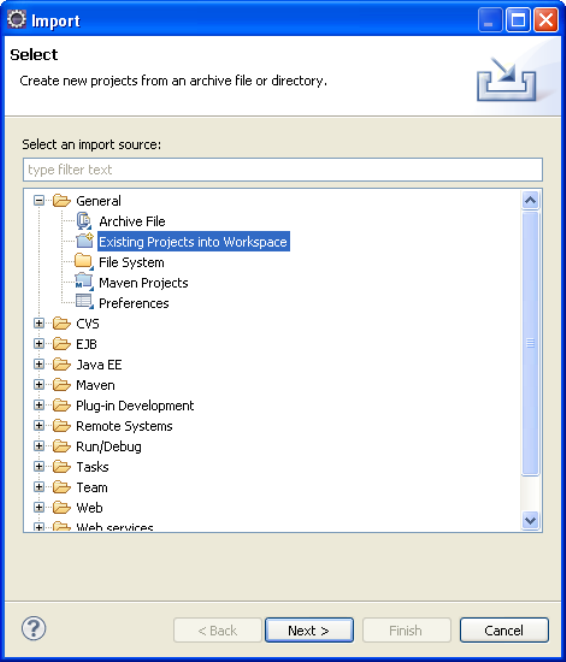Click the import source list scrollbar thumb
This screenshot has width=566, height=662.
click(x=530, y=343)
